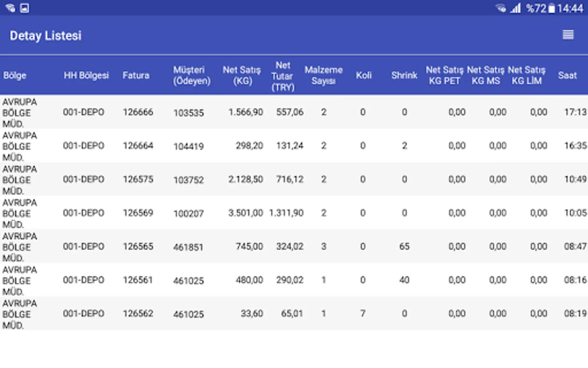Viewport: 588px width, 368px height.
Task: Select invoice number 126664
Action: pyautogui.click(x=138, y=146)
